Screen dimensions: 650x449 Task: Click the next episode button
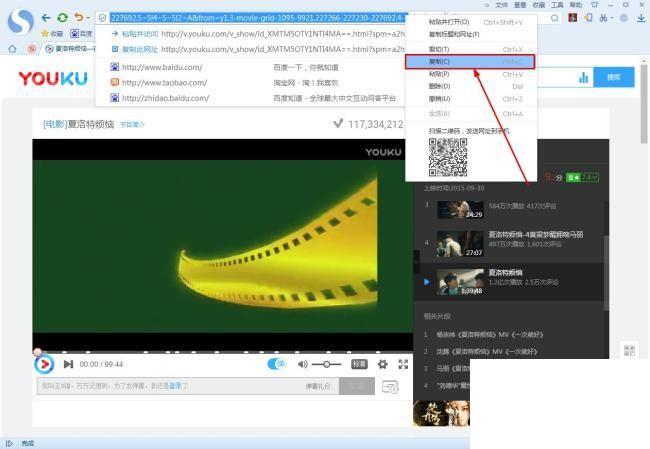68,365
